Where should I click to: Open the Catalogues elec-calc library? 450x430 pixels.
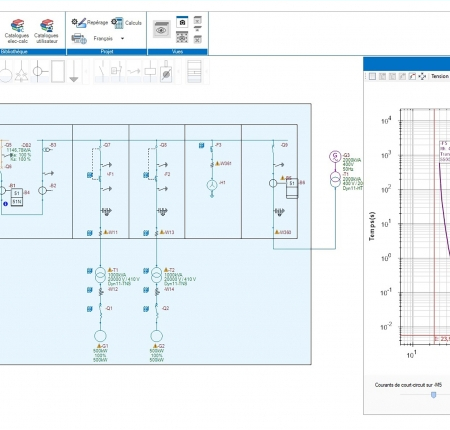click(17, 31)
